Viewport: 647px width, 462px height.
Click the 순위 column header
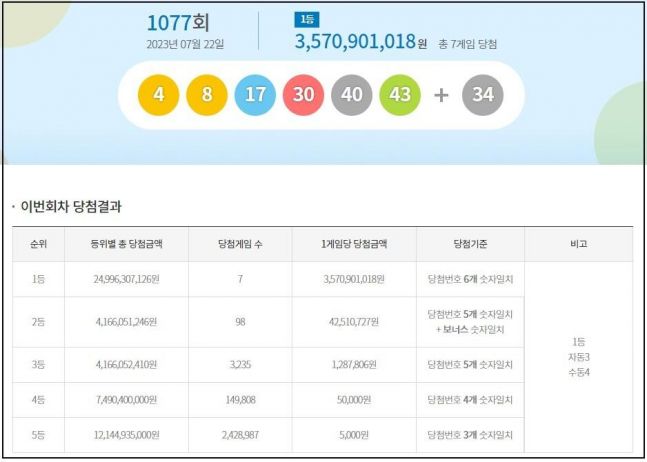click(x=38, y=244)
